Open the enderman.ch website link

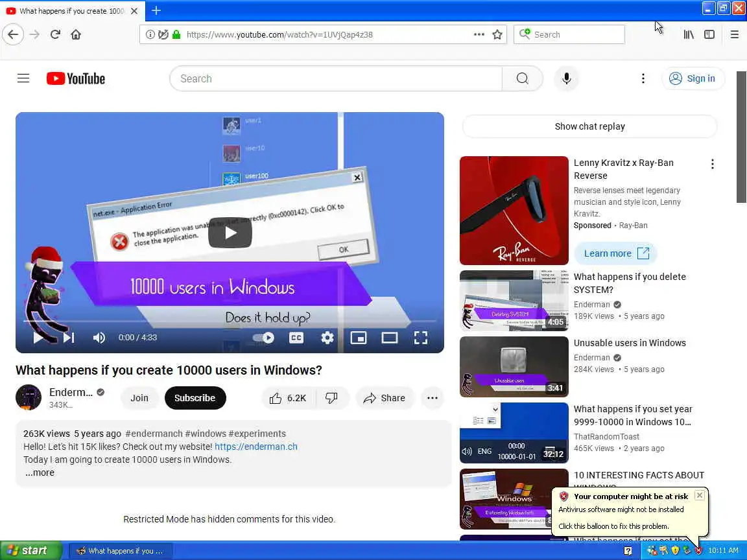coord(256,447)
